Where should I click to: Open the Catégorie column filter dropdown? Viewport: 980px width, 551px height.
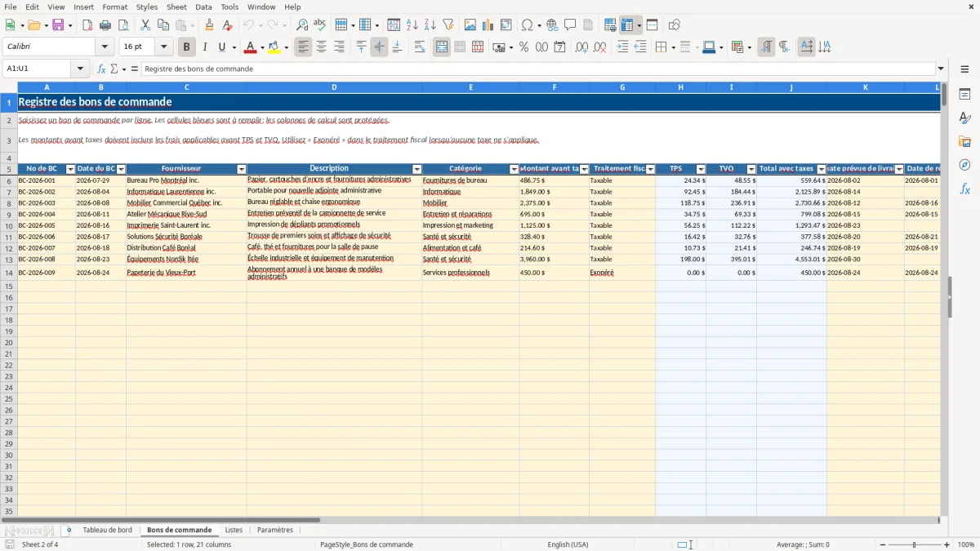pyautogui.click(x=514, y=169)
